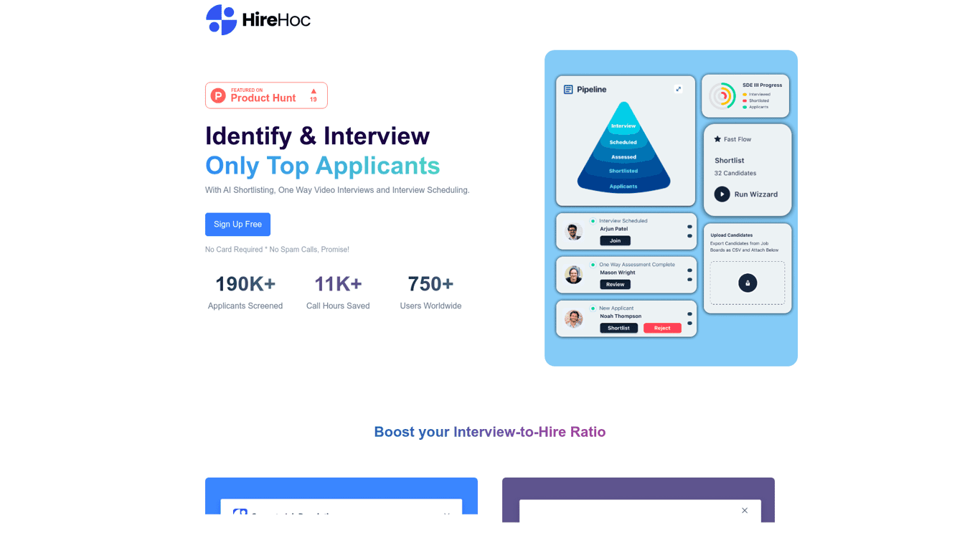The image size is (980, 551).
Task: Shortlist Noah Thompson
Action: [618, 328]
